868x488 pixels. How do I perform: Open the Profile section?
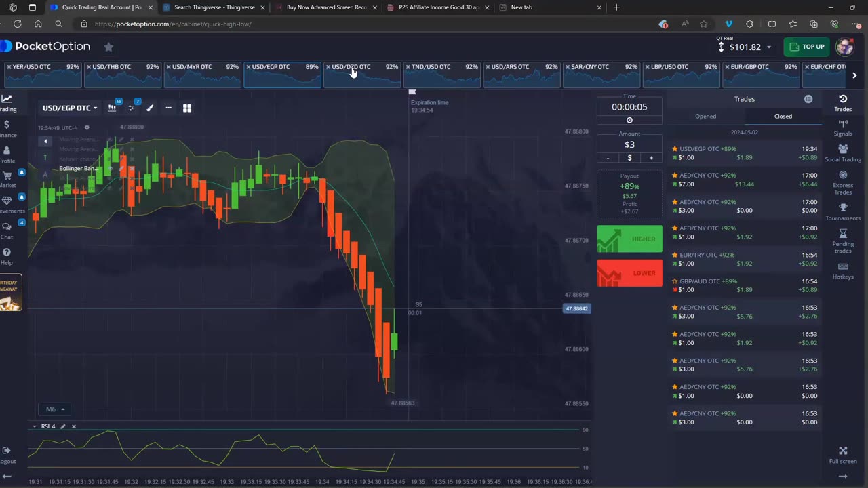7,155
